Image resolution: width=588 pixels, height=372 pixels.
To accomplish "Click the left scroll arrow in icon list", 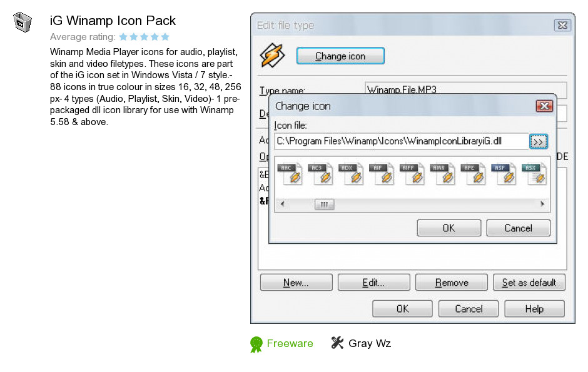I will point(282,204).
